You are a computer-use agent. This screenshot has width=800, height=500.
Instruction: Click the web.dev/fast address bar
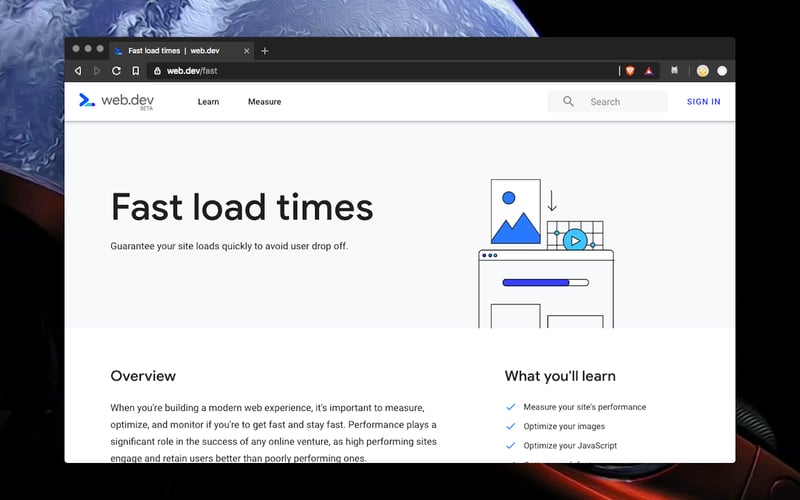click(x=383, y=71)
